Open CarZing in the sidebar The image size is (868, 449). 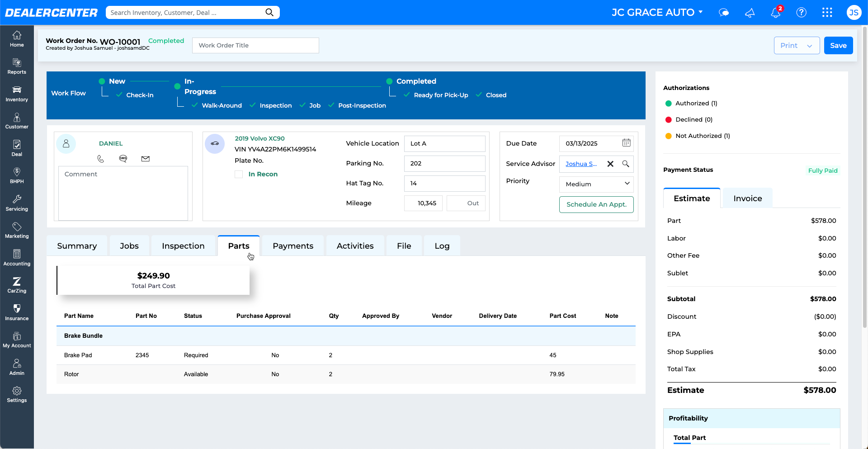pos(17,285)
